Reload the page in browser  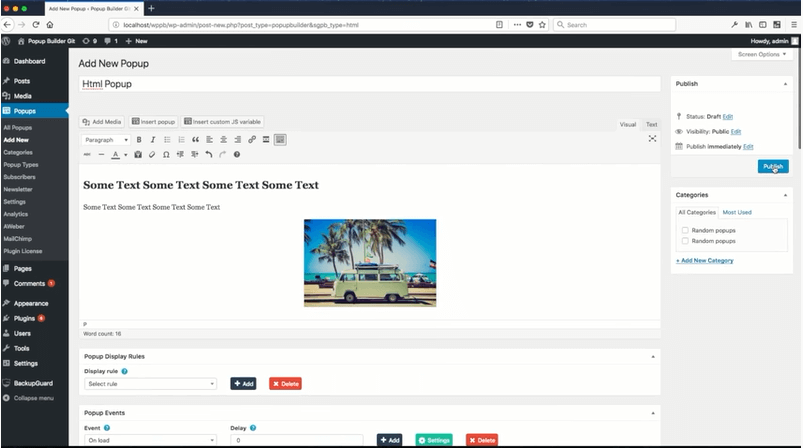click(x=36, y=25)
